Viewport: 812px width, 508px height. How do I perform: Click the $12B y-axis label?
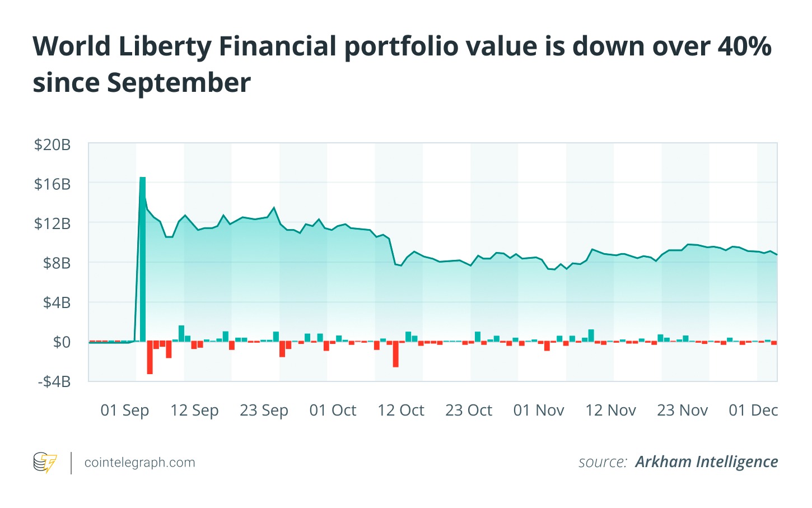[x=52, y=223]
